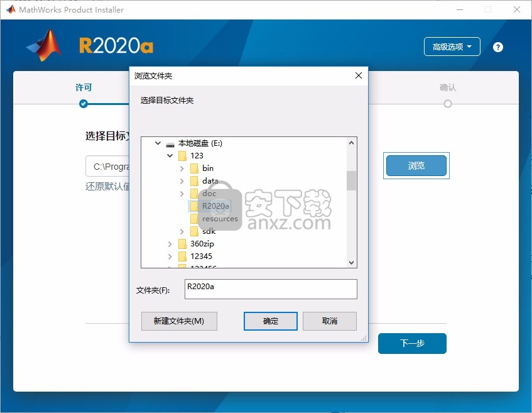Select the 123 folder name
This screenshot has height=413, width=532.
click(197, 156)
